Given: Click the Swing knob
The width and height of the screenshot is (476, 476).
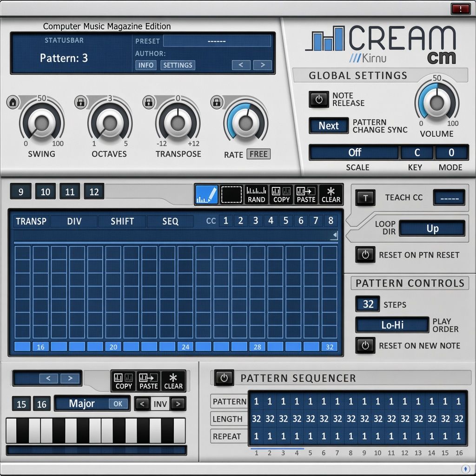Looking at the screenshot, I should (42, 123).
